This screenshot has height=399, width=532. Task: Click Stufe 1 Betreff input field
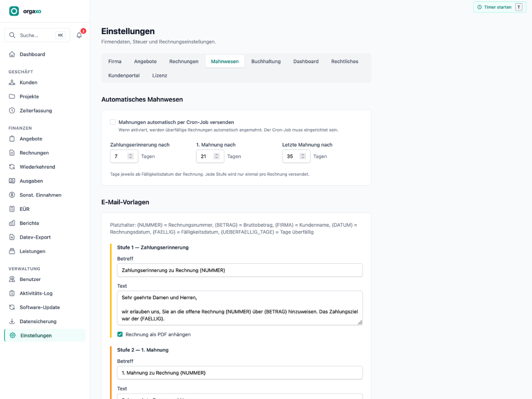coord(240,270)
